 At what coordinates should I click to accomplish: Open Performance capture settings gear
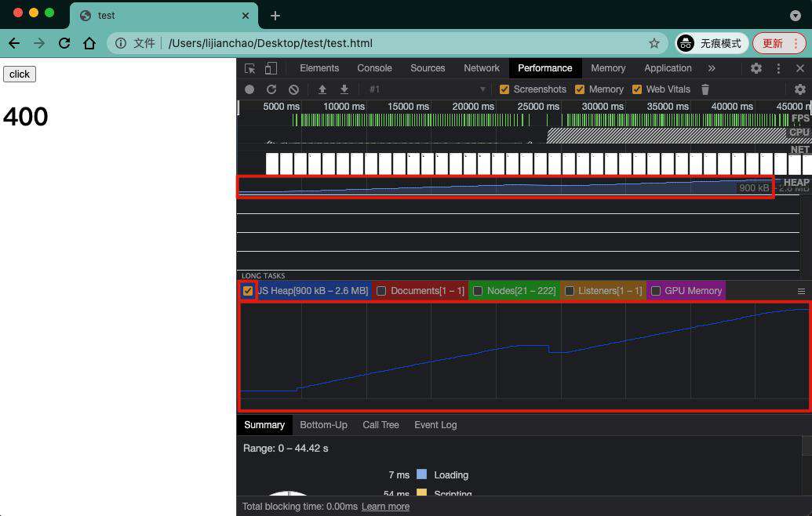coord(799,89)
